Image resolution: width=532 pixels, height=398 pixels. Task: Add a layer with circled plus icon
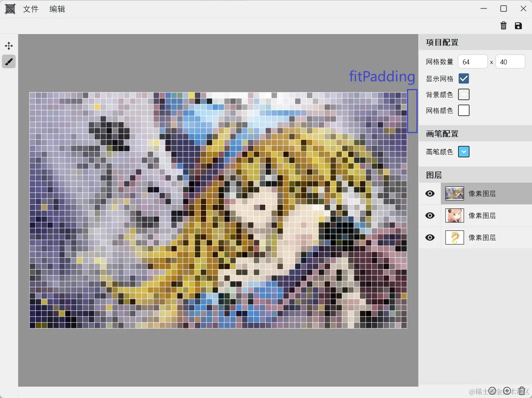(x=507, y=391)
